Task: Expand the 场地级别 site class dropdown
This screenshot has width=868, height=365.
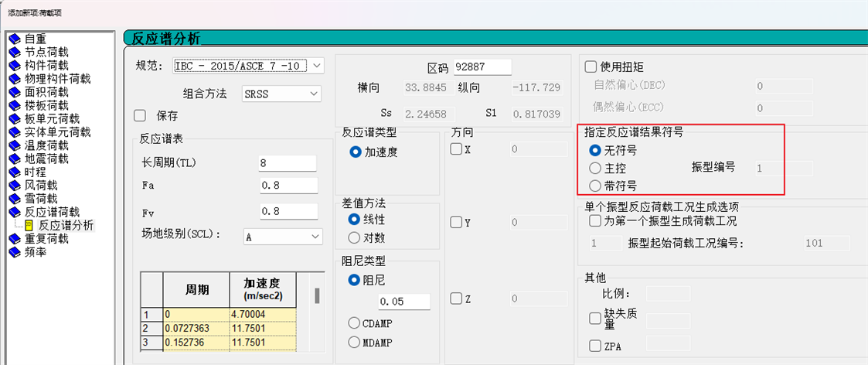Action: (x=315, y=237)
